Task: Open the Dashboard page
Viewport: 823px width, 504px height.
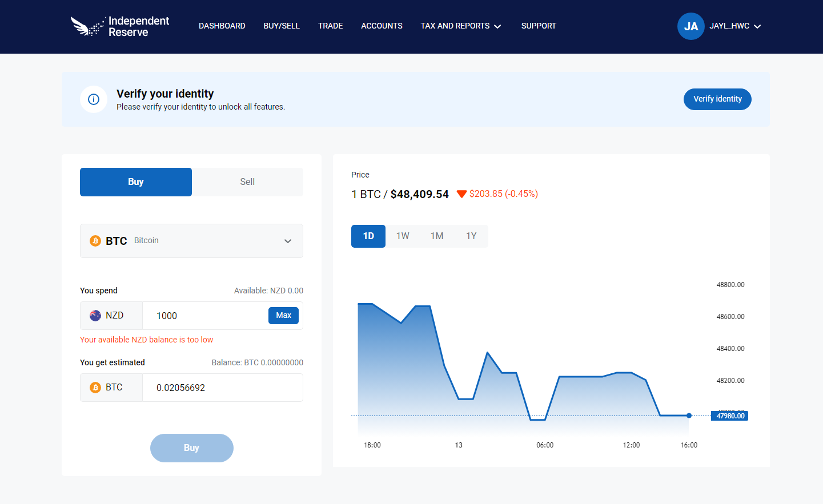Action: pos(222,26)
